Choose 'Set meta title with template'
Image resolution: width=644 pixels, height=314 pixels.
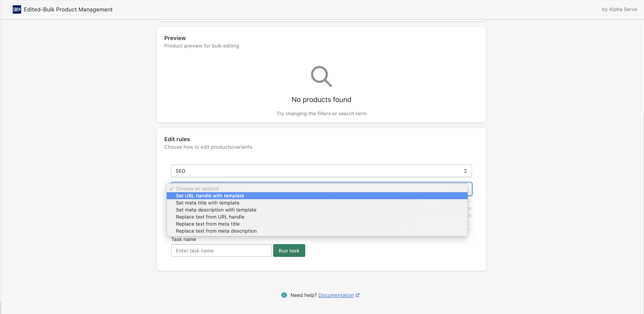317,203
